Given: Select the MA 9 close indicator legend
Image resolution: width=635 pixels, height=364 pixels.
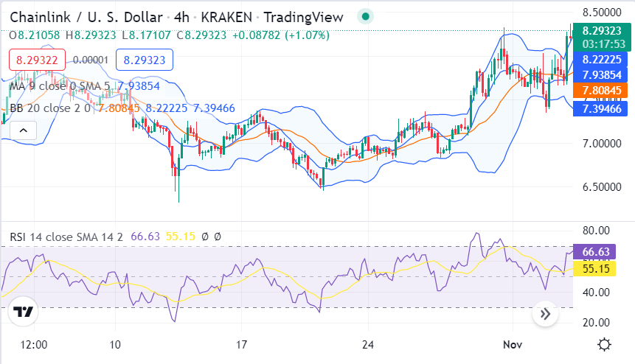Looking at the screenshot, I should (x=60, y=86).
